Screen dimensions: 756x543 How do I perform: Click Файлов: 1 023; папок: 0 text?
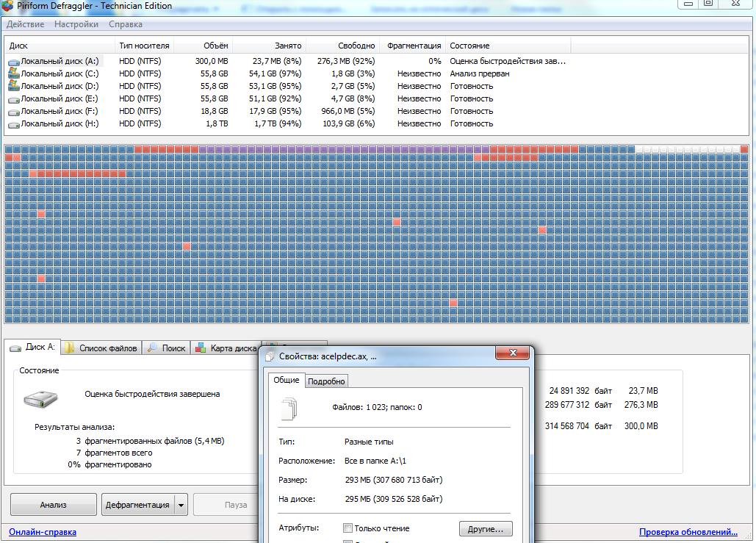[x=377, y=408]
